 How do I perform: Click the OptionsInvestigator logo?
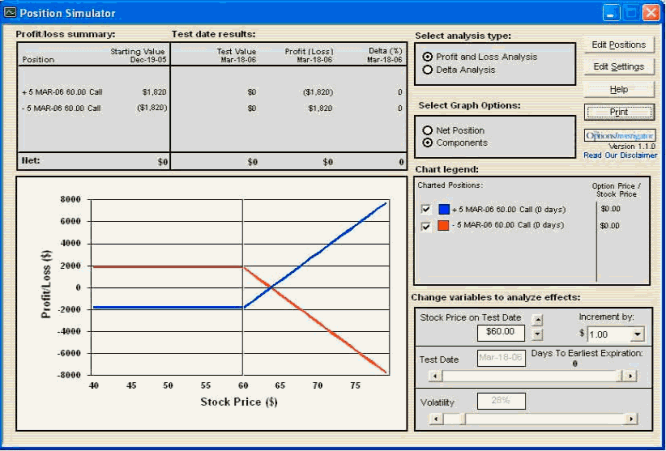(x=619, y=135)
